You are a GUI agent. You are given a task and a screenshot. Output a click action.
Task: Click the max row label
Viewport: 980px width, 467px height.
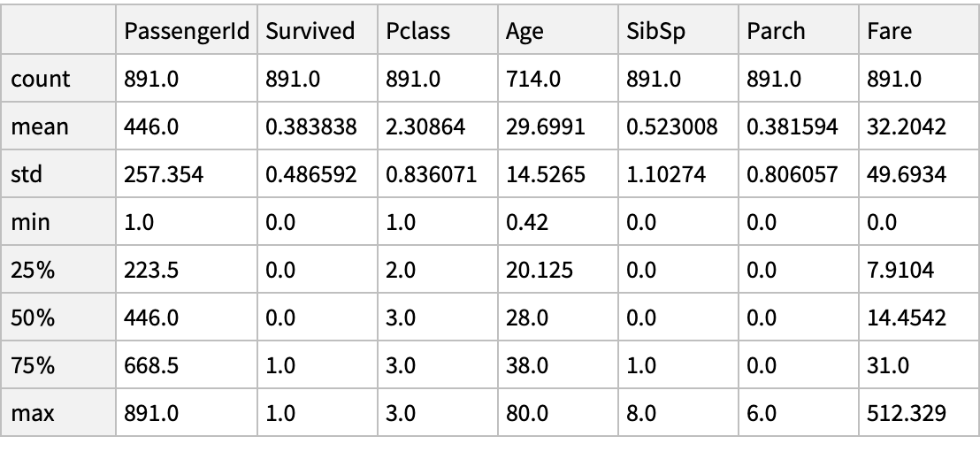click(31, 413)
